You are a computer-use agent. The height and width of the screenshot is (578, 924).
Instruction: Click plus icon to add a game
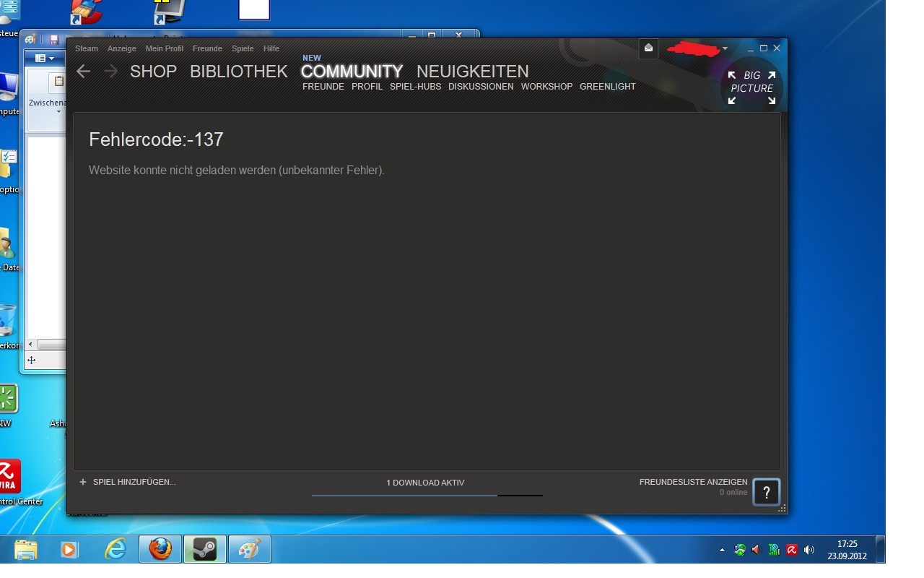click(83, 482)
